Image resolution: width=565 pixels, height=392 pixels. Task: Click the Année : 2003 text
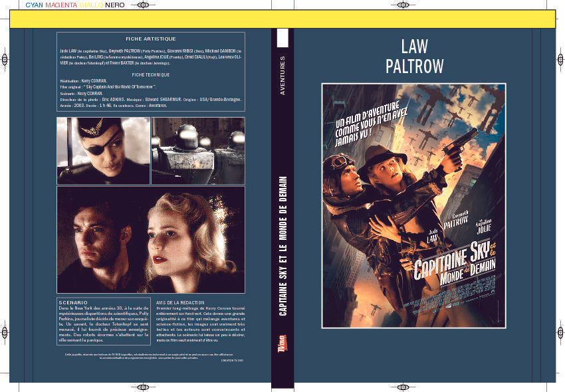coord(72,106)
